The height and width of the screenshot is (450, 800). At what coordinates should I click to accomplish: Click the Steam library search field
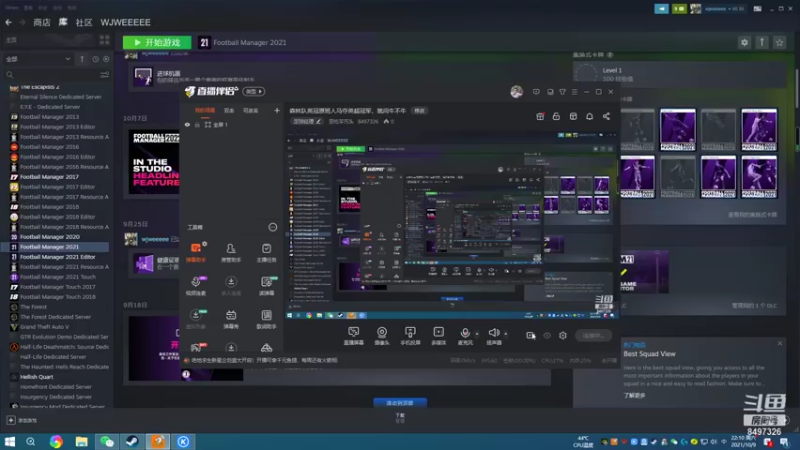pos(51,75)
